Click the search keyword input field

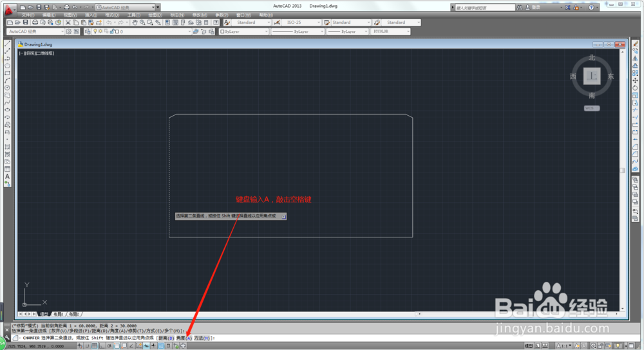pos(485,7)
